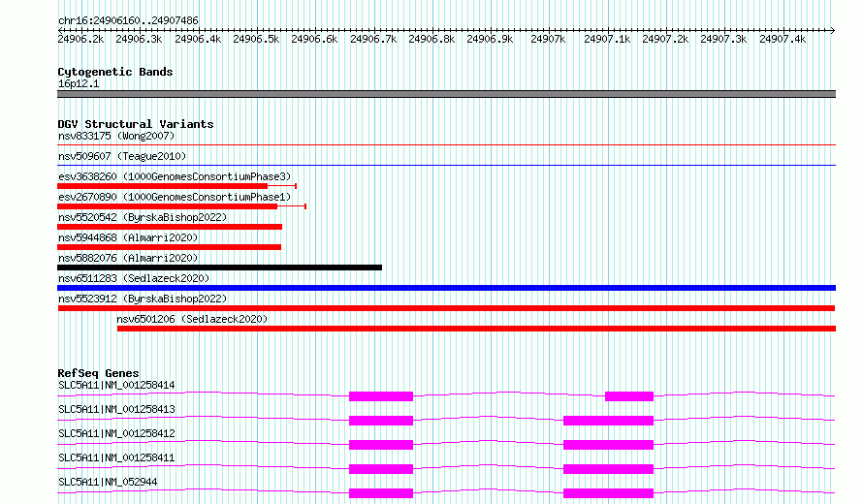Click ruler tick label 24907.2k

pyautogui.click(x=665, y=39)
